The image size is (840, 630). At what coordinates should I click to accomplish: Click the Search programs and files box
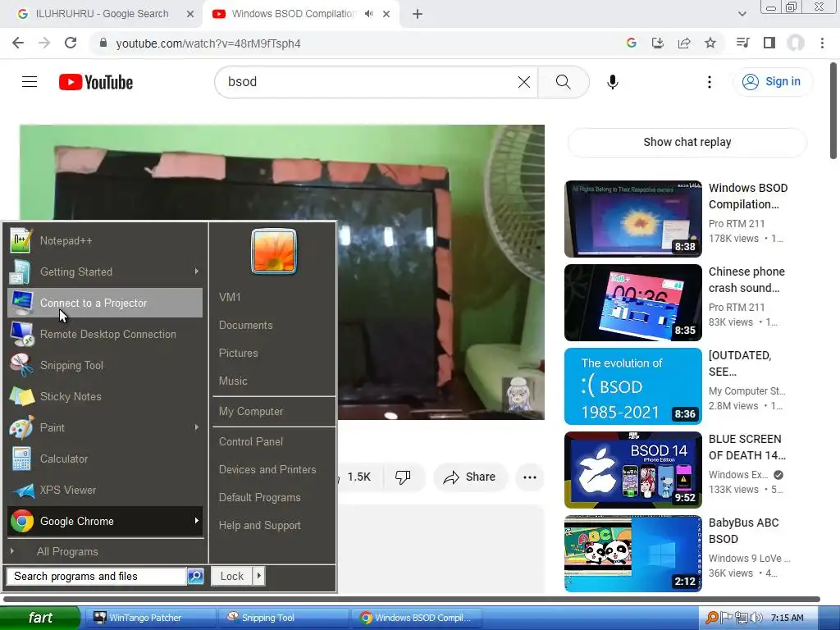click(x=97, y=576)
